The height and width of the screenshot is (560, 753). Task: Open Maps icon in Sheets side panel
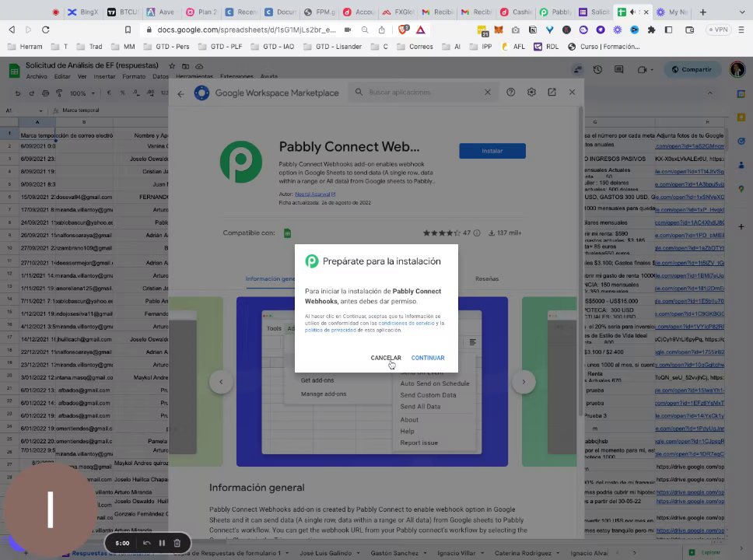[741, 189]
